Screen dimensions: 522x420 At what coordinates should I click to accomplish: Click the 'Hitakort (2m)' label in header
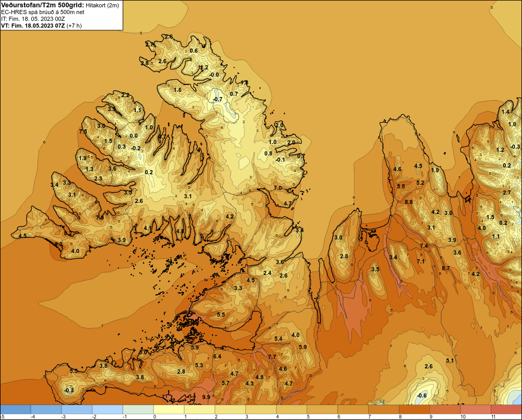coord(102,5)
